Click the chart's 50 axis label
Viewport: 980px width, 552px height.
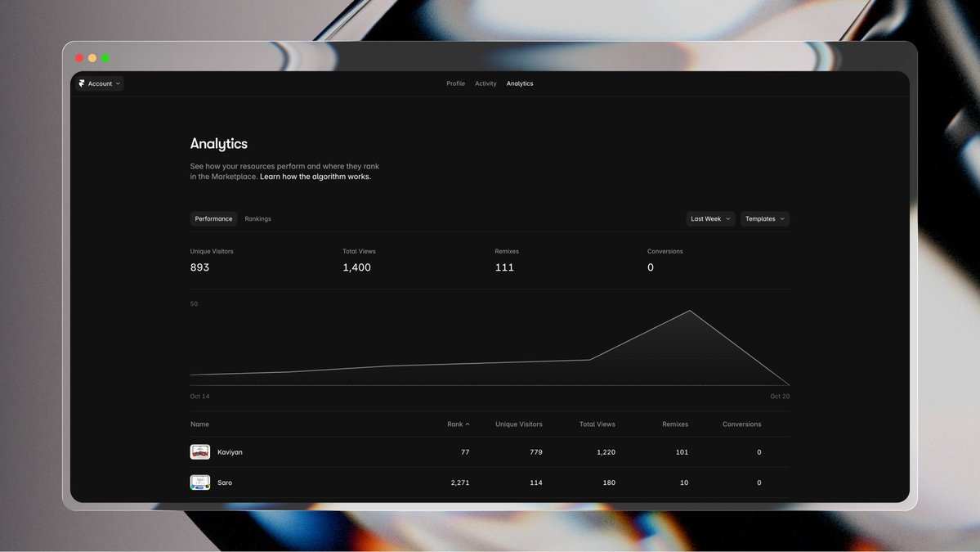click(194, 304)
